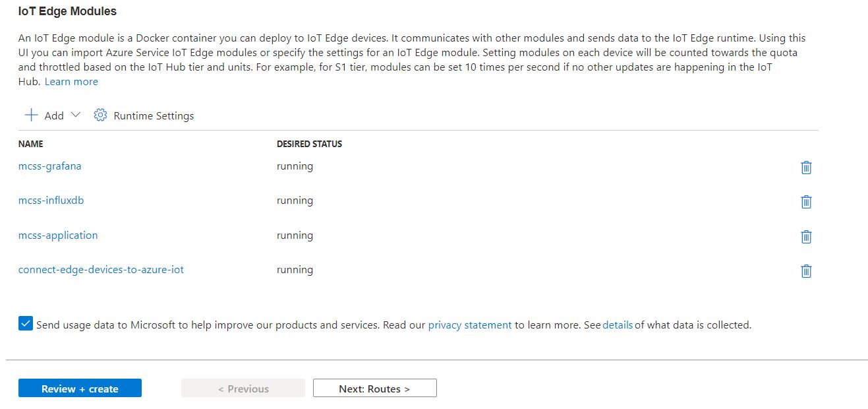Open the details link about collected data

[x=618, y=325]
